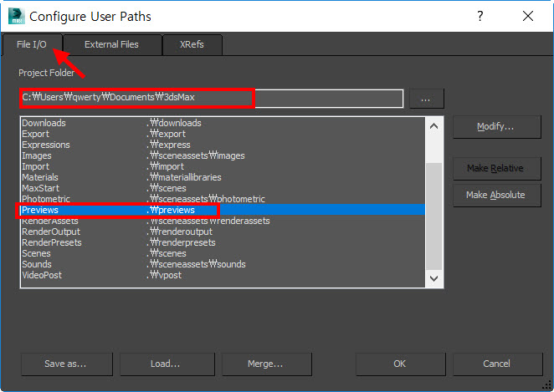Open the XRefs tab
Image resolution: width=554 pixels, height=392 pixels.
[x=192, y=44]
